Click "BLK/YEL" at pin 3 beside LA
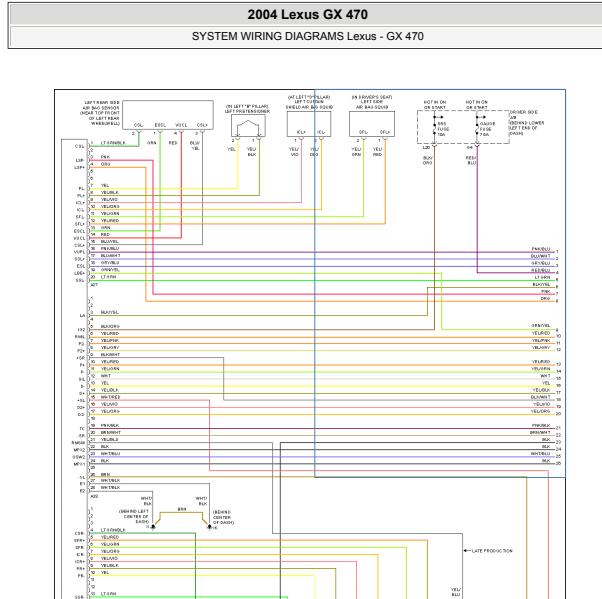 (x=109, y=312)
